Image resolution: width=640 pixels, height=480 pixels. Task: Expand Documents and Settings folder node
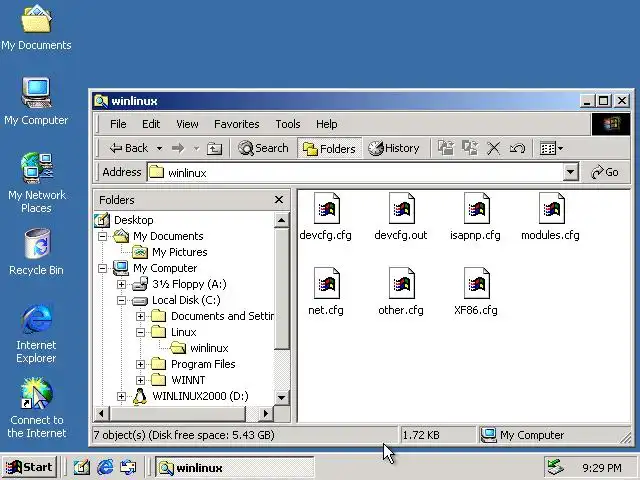tap(140, 316)
